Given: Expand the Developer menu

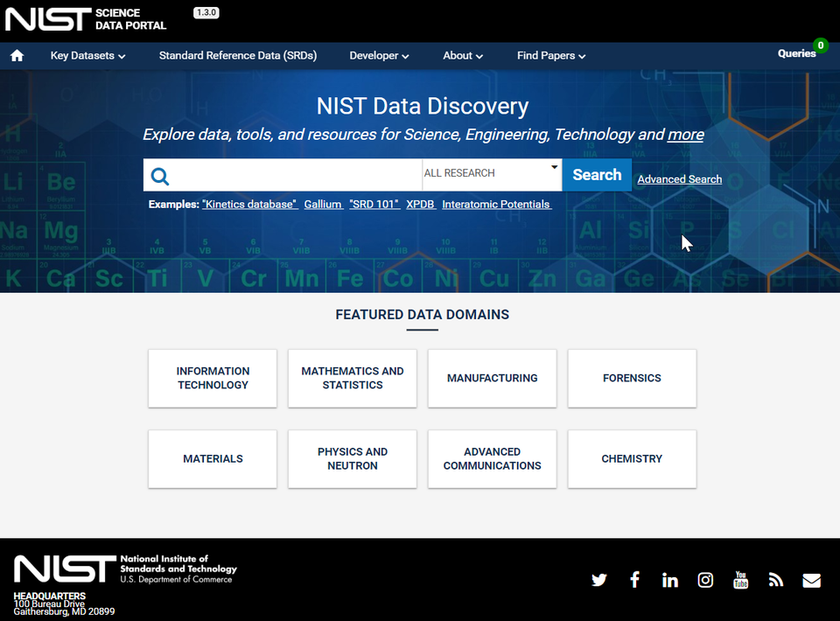Looking at the screenshot, I should tap(379, 56).
